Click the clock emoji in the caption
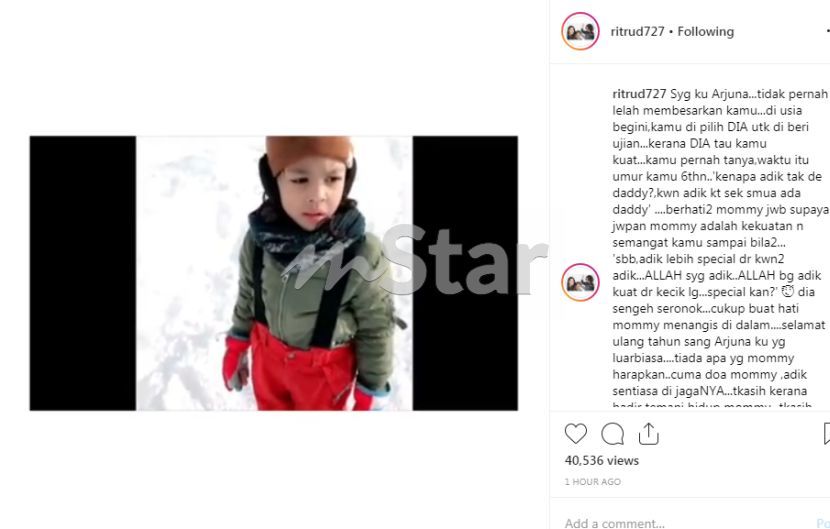This screenshot has width=830, height=529. [788, 291]
